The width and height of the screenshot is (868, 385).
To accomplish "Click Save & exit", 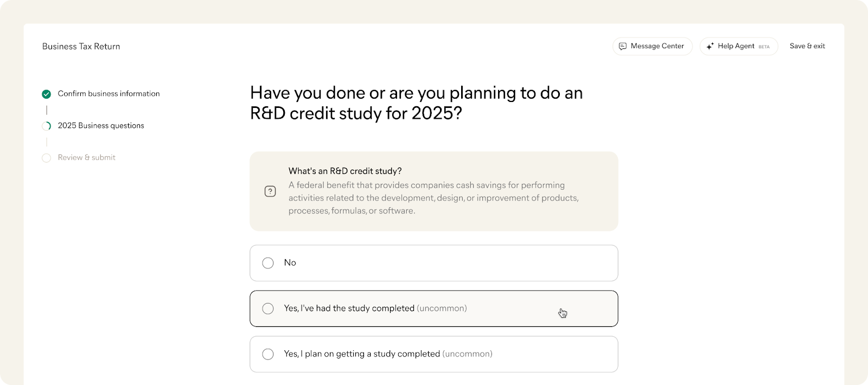I will (x=807, y=46).
